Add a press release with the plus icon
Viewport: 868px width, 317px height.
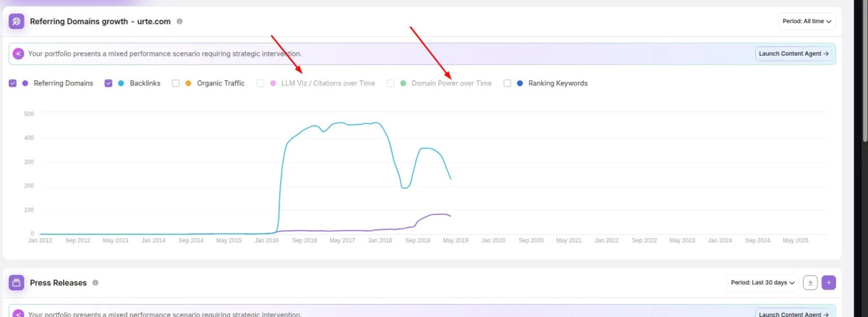(828, 282)
